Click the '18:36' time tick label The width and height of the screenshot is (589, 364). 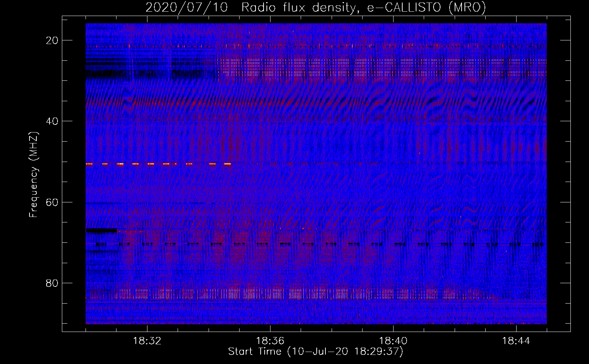(270, 341)
